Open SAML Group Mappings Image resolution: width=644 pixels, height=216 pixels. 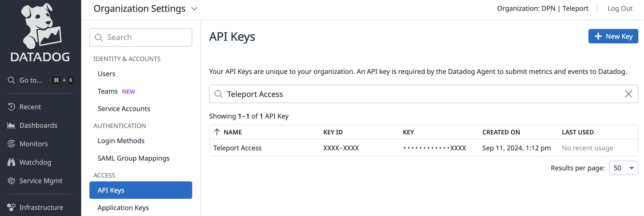pos(133,158)
